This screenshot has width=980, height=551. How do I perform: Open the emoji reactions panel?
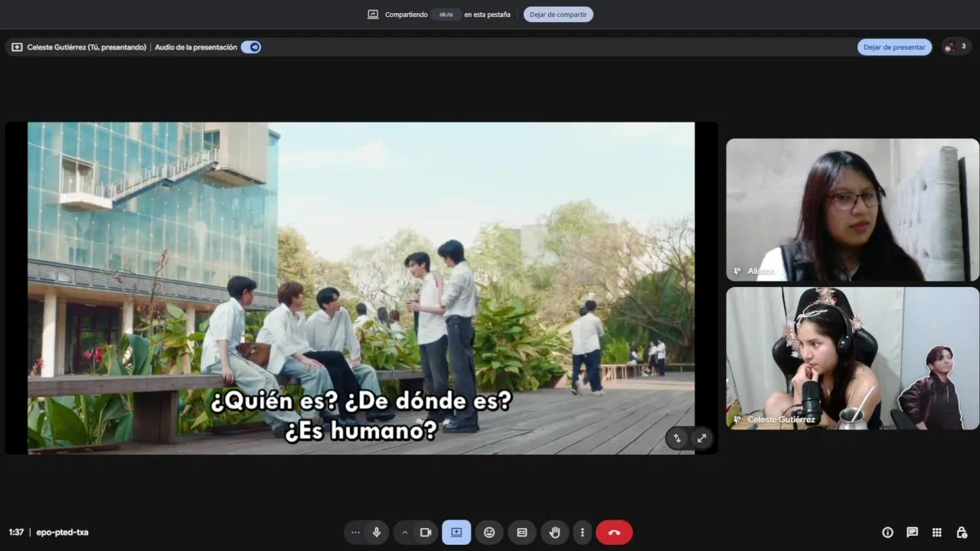click(489, 533)
